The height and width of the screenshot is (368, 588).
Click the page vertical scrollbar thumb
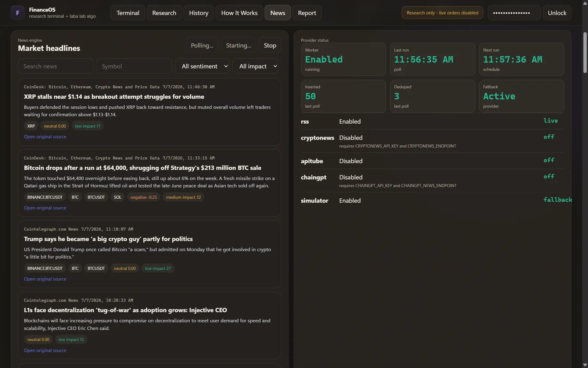click(x=585, y=53)
